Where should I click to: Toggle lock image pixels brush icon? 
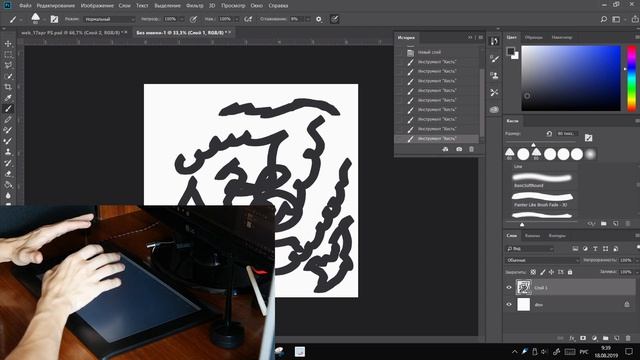tap(542, 272)
